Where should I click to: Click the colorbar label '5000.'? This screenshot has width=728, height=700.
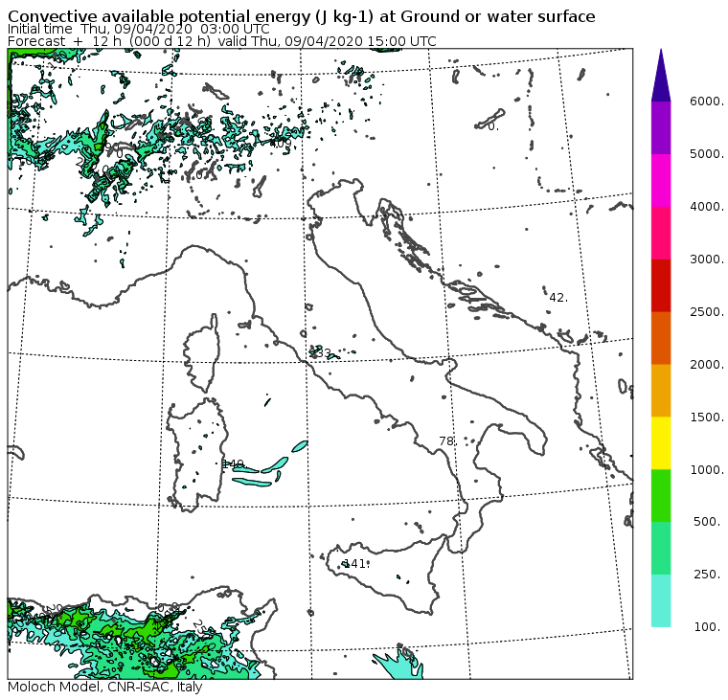click(x=707, y=153)
